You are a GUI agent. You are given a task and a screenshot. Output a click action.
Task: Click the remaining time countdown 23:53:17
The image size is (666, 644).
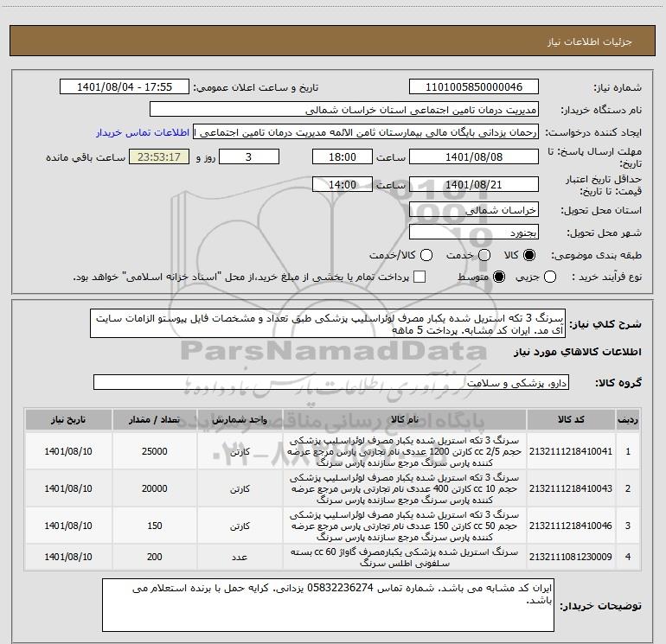coord(159,156)
